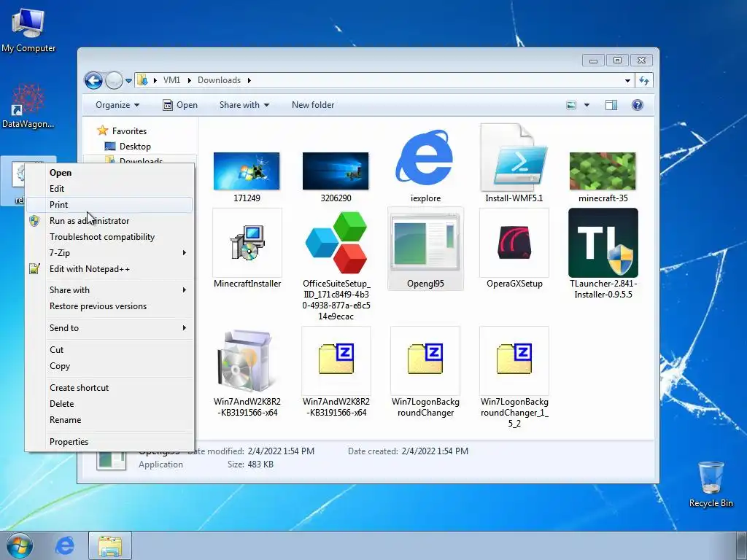The height and width of the screenshot is (560, 747).
Task: Expand the Downloads breadcrumb arrow
Action: [249, 80]
